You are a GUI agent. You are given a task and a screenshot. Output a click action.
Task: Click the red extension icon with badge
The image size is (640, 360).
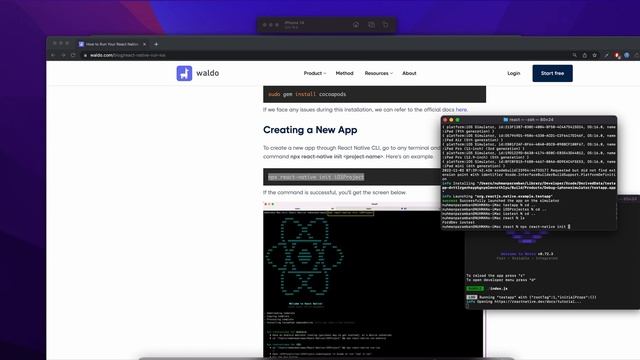(x=617, y=55)
